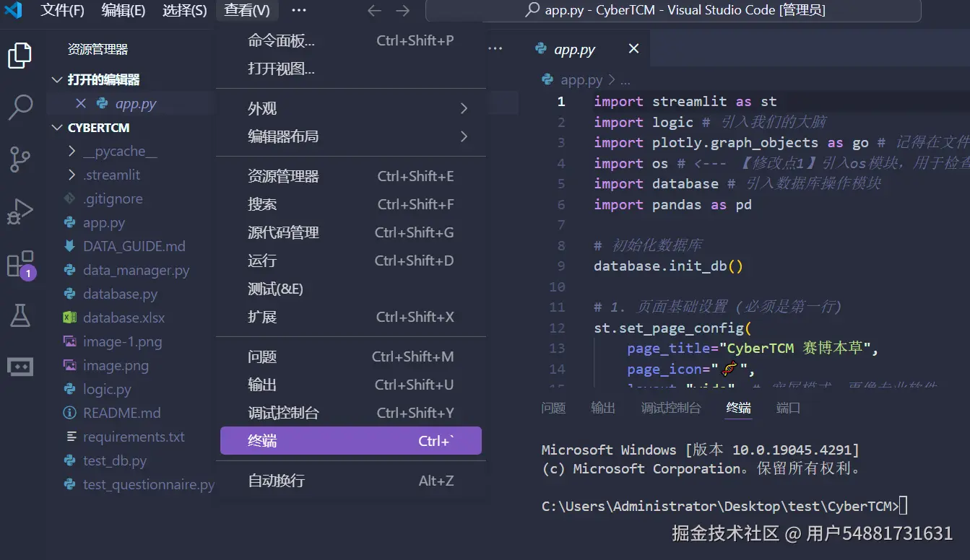Switch to the 输出 panel tab

click(603, 407)
